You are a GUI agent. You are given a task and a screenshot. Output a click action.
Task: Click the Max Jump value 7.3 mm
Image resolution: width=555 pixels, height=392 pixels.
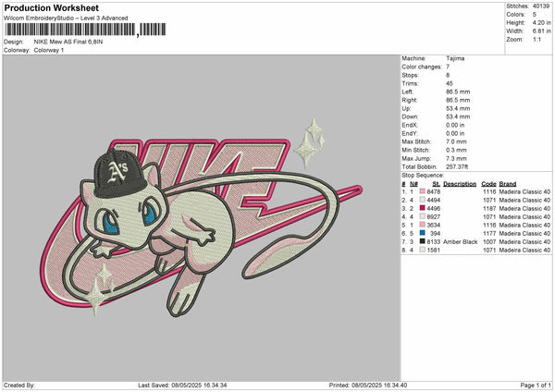(x=456, y=158)
